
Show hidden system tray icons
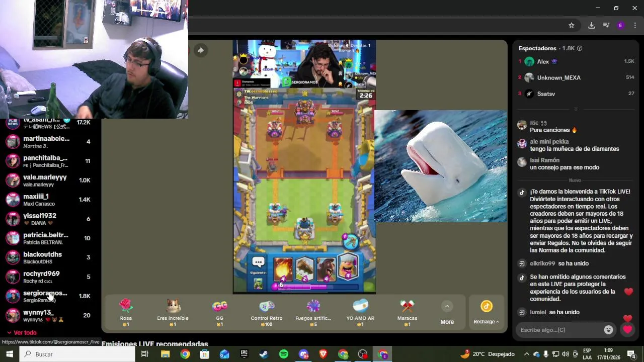click(527, 354)
